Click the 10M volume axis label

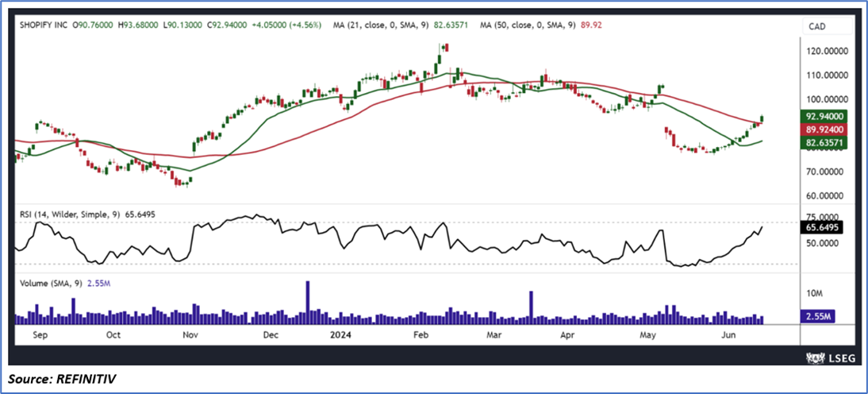click(814, 292)
